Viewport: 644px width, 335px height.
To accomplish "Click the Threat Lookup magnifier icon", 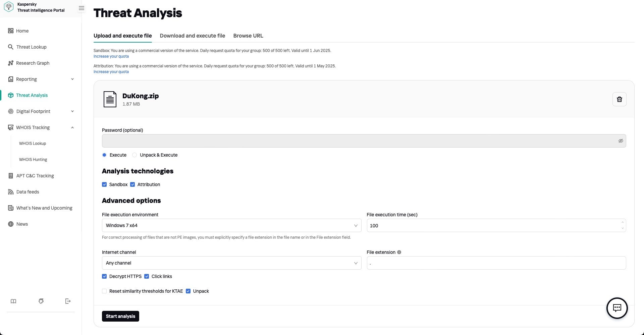I will tap(11, 47).
